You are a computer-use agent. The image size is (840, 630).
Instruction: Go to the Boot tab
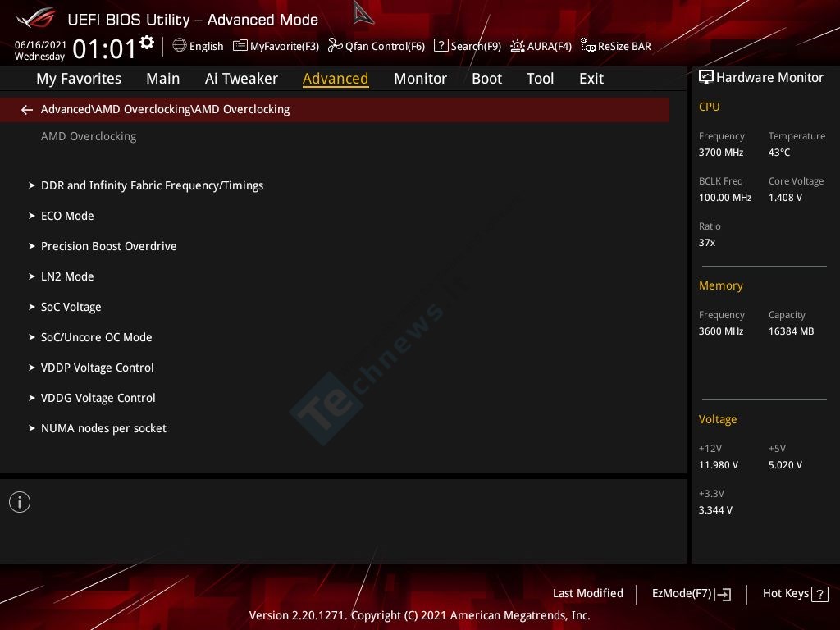pyautogui.click(x=486, y=79)
